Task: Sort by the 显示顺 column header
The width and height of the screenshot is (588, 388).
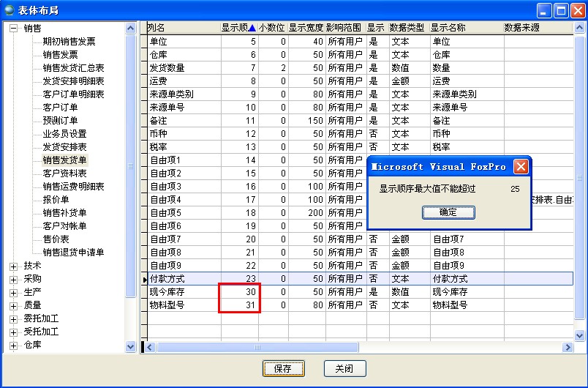Action: tap(238, 28)
